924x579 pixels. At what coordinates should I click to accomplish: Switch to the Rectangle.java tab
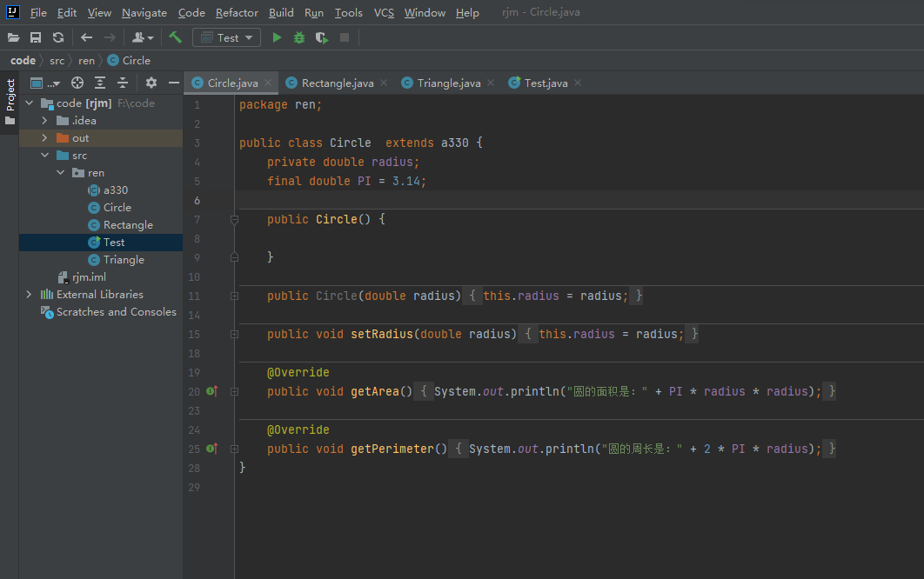pyautogui.click(x=337, y=83)
